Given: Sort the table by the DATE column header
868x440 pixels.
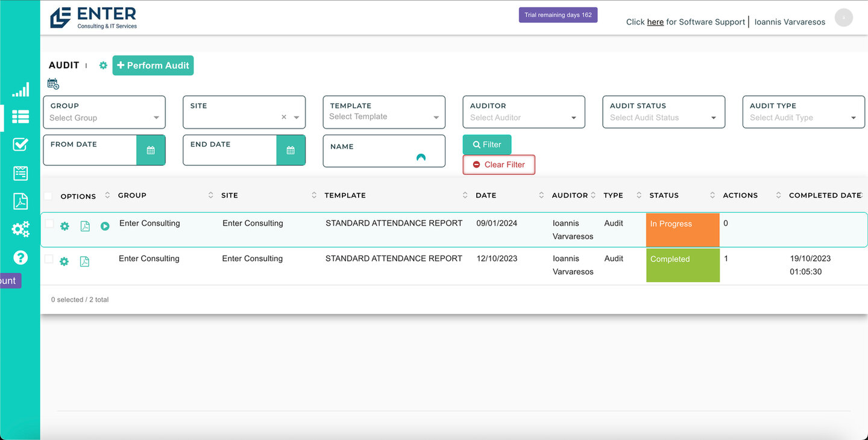Looking at the screenshot, I should 486,195.
